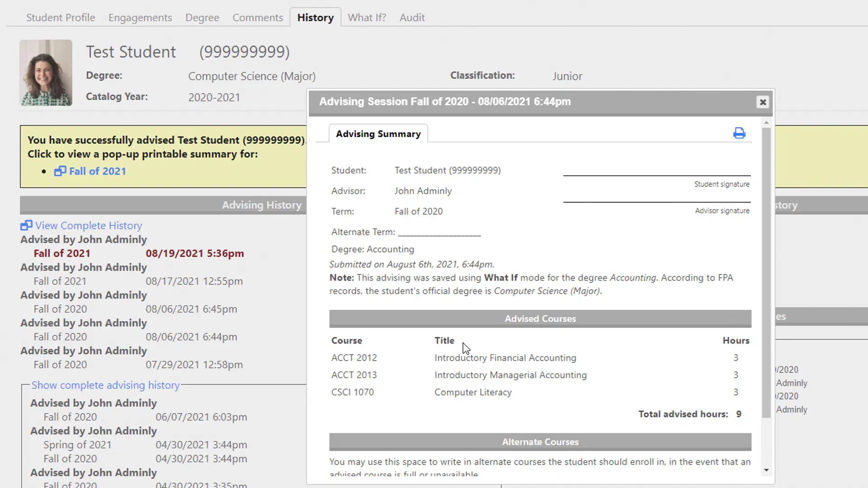Close the Advising Session popup

[x=763, y=102]
